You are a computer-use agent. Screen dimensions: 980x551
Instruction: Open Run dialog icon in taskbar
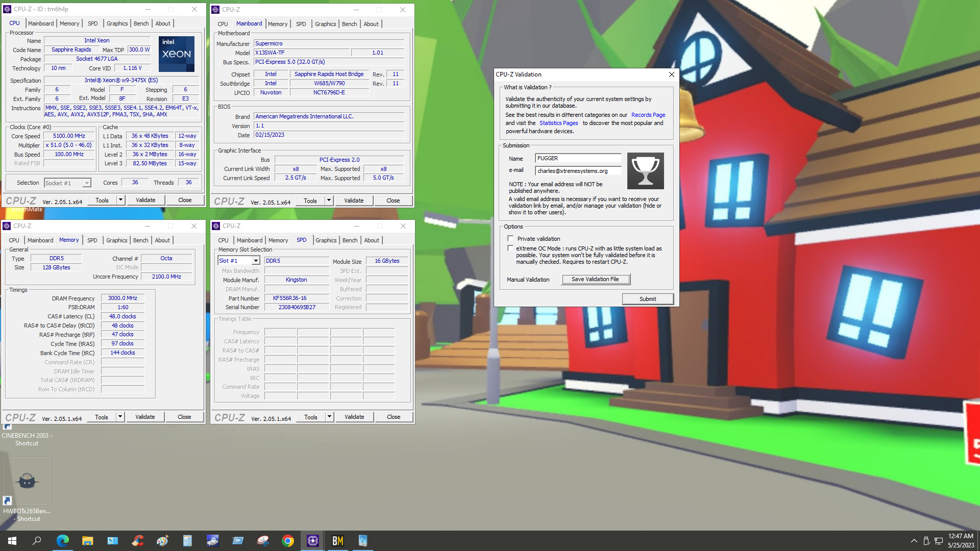coord(238,541)
